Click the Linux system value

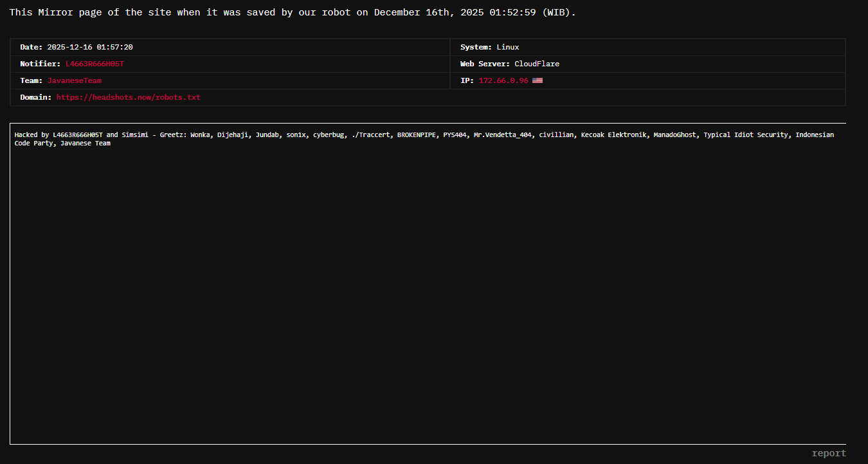(507, 47)
